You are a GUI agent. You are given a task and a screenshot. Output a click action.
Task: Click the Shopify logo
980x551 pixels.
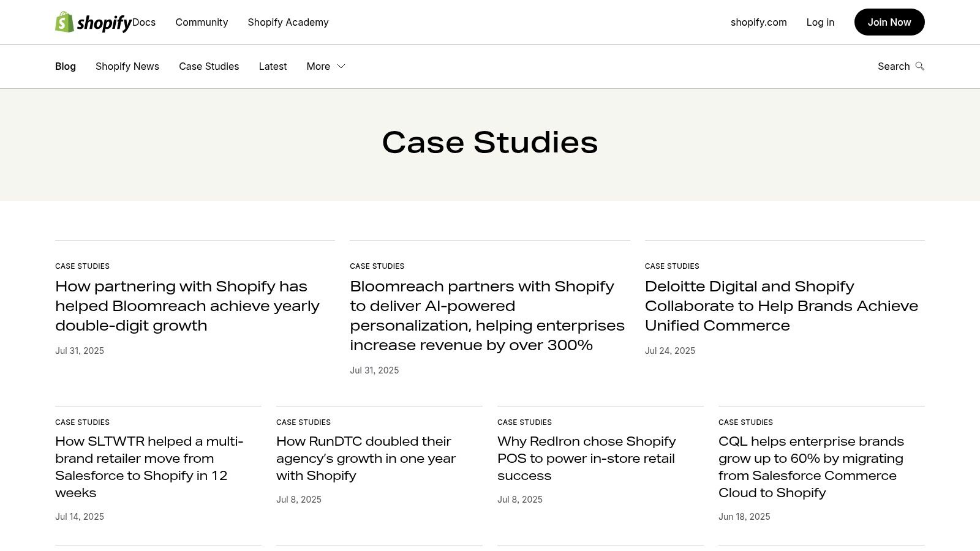tap(93, 22)
